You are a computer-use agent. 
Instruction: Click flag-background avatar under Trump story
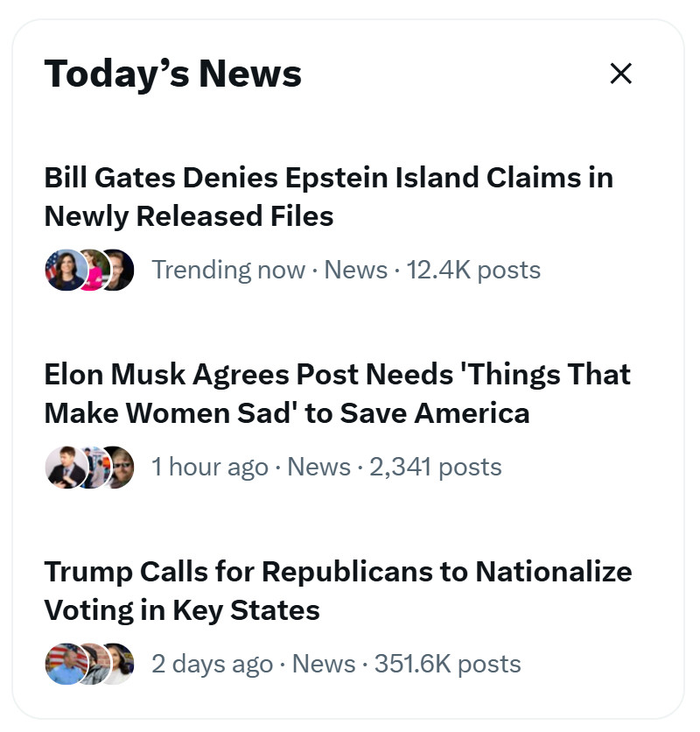(62, 664)
